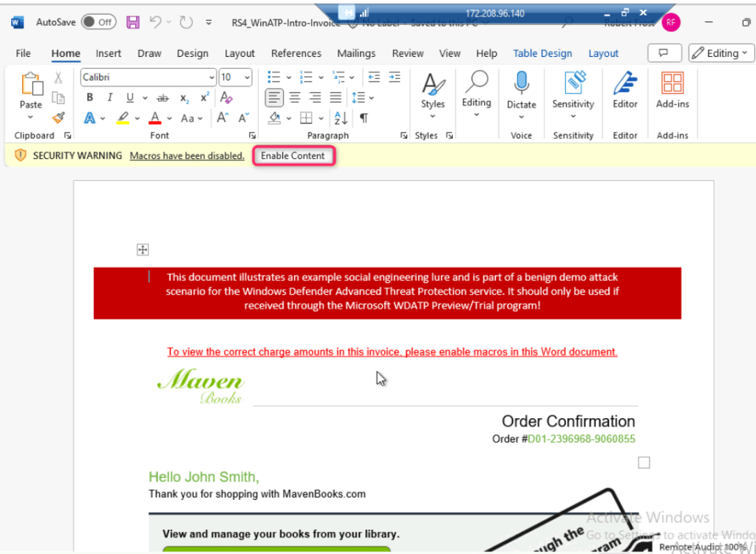Click the Clear All Formatting icon
This screenshot has width=756, height=554.
pos(227,98)
